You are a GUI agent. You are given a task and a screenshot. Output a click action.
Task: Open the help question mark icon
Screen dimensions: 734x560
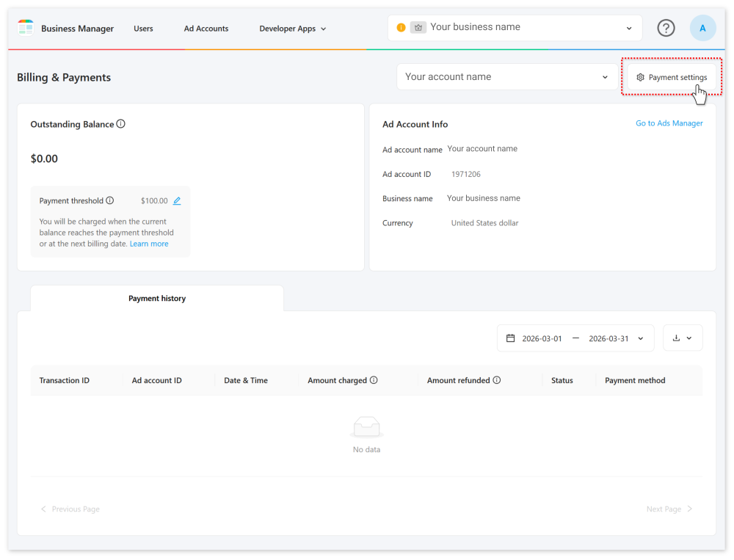point(666,28)
